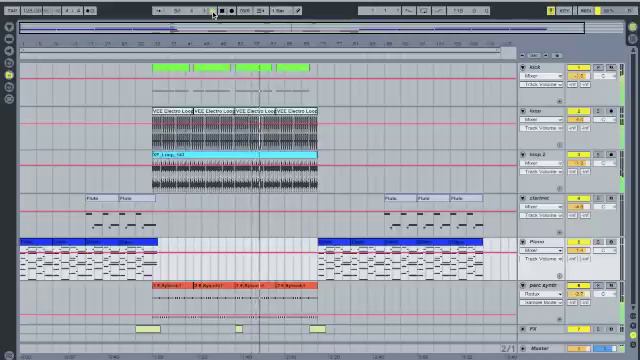Click the kick track volume value
Image resolution: width=640 pixels, height=360 pixels.
(578, 76)
